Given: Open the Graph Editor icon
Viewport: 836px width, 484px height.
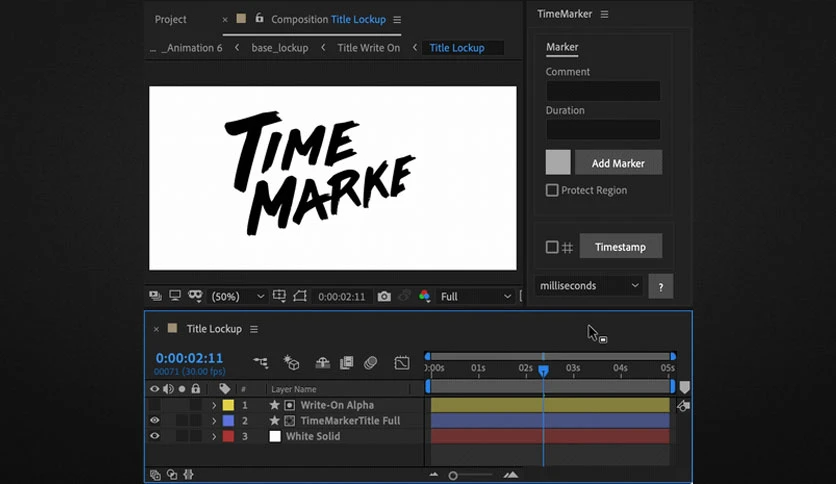Looking at the screenshot, I should pos(402,362).
